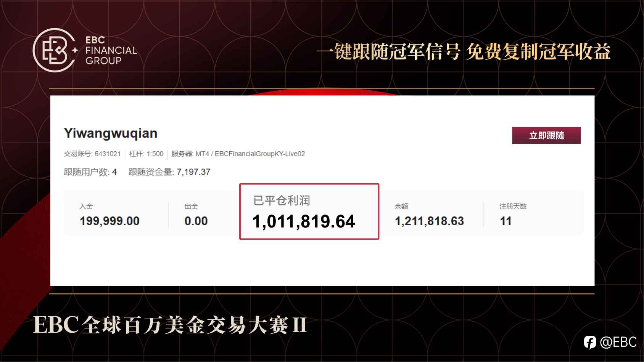Click the 1,011,819.64 closed profit value
This screenshot has width=644, height=362.
click(304, 221)
